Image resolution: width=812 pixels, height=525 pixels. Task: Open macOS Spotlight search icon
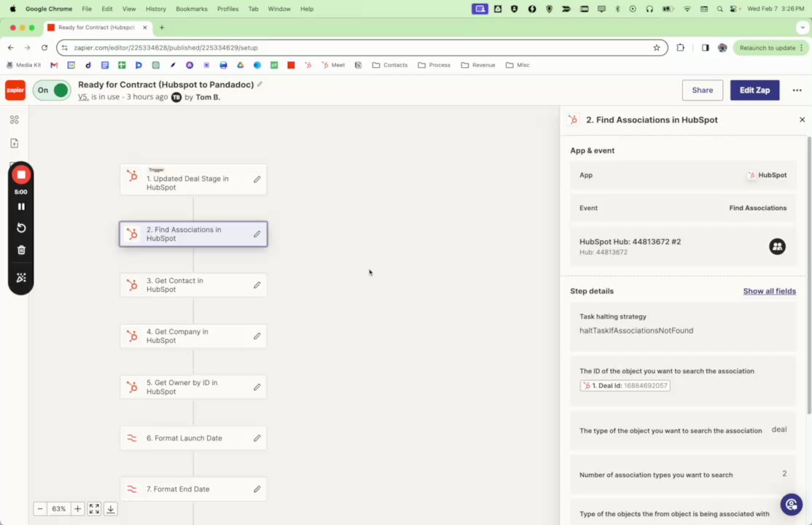pos(720,9)
